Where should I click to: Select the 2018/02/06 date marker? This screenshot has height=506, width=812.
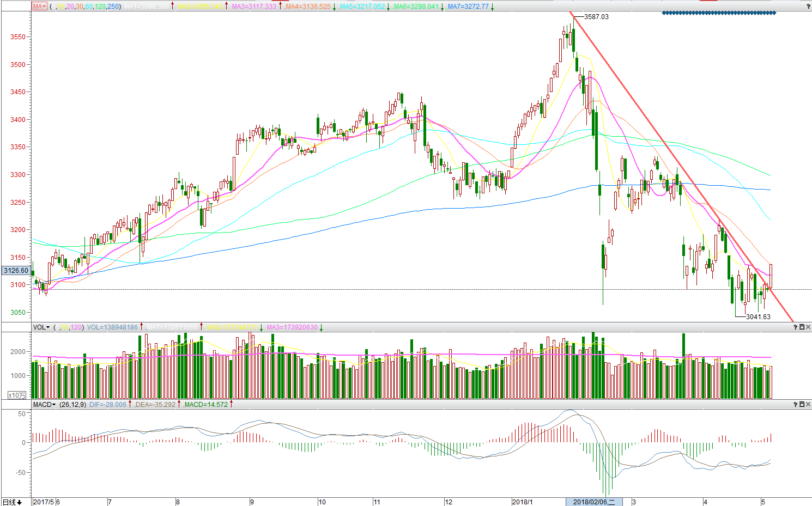click(593, 502)
